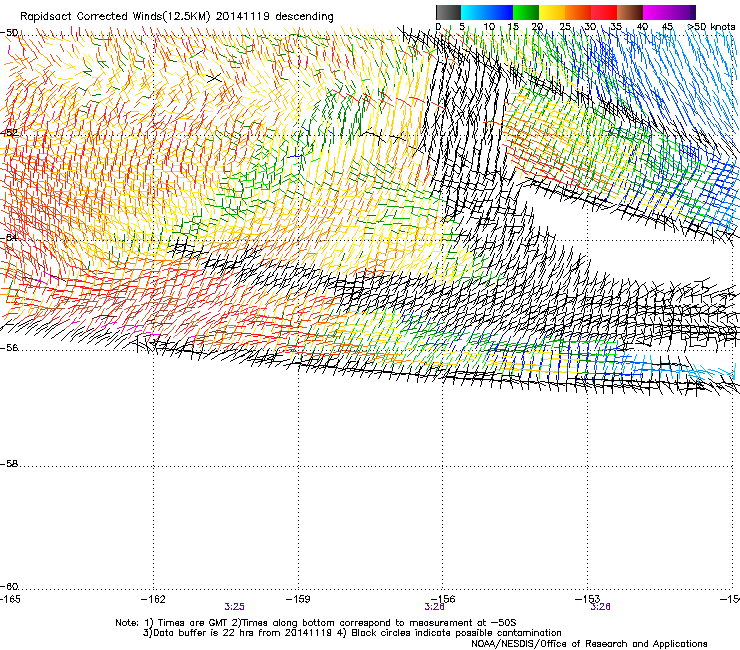
Task: Click the '-162' longitude axis label
Action: click(153, 599)
